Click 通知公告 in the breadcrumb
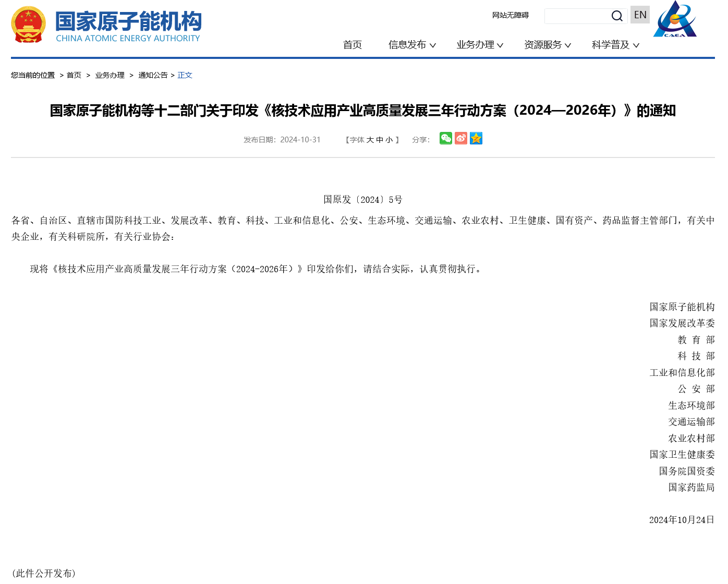The width and height of the screenshot is (728, 584). click(x=153, y=75)
